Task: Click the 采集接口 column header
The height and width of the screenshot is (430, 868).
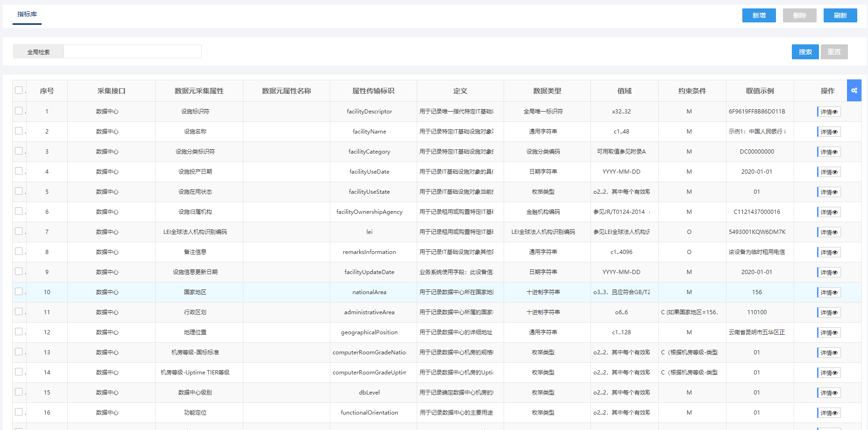Action: click(111, 91)
